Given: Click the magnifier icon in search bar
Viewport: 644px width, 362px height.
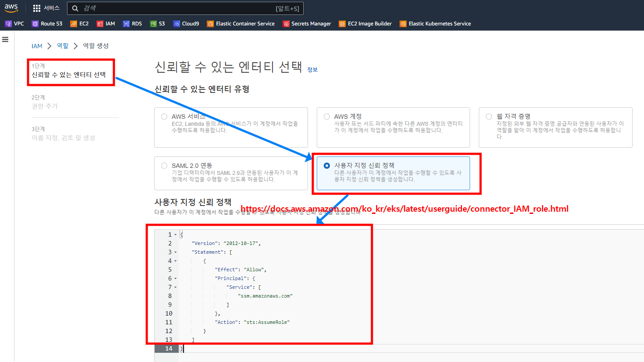Looking at the screenshot, I should tap(75, 8).
